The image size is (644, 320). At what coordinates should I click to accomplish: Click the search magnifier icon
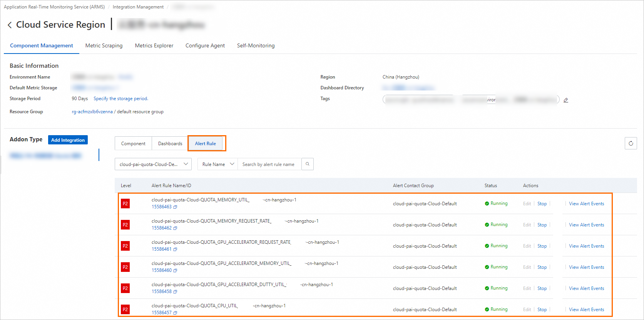click(x=308, y=164)
